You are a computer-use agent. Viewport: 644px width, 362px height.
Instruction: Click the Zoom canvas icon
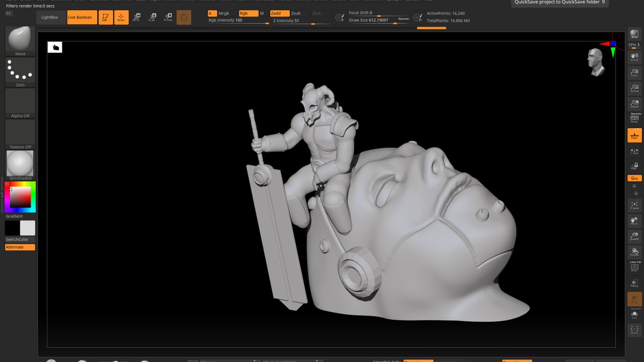[x=634, y=73]
